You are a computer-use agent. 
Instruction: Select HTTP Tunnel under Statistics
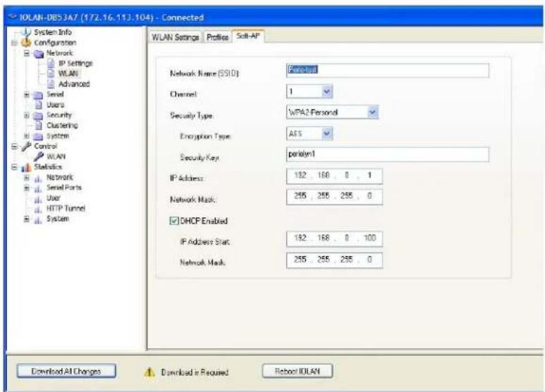pos(66,209)
